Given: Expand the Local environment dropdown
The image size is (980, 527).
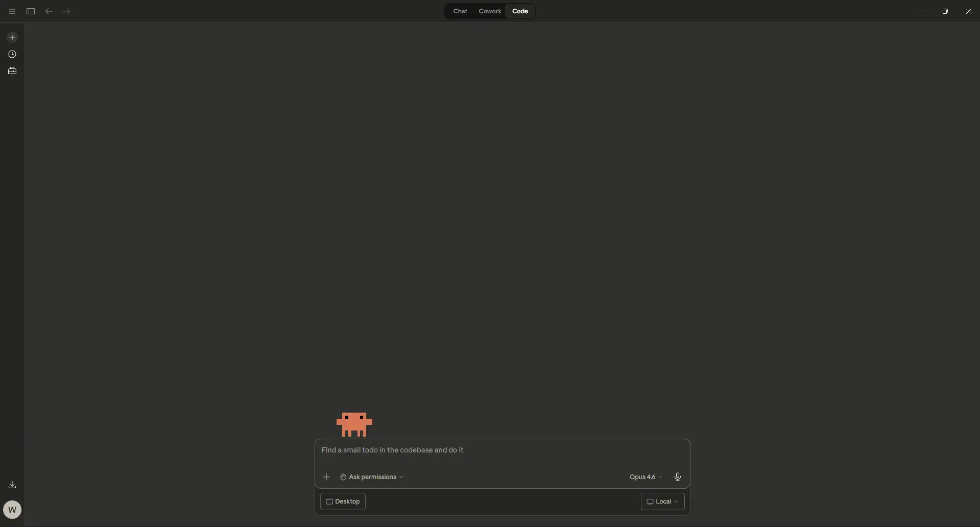Looking at the screenshot, I should coord(662,501).
